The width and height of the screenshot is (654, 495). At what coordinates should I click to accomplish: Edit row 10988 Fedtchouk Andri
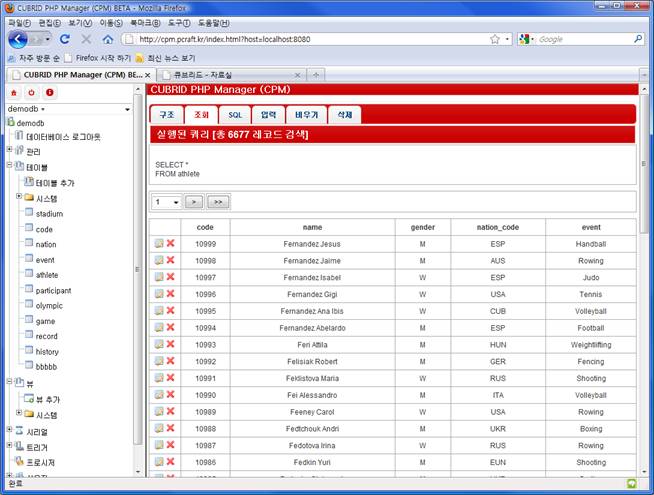pos(159,428)
